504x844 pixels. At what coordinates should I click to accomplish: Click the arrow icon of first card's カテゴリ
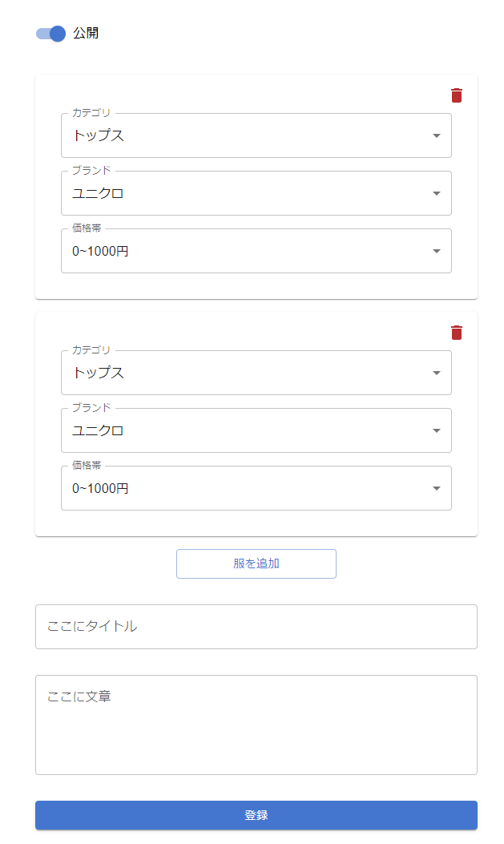coord(437,135)
